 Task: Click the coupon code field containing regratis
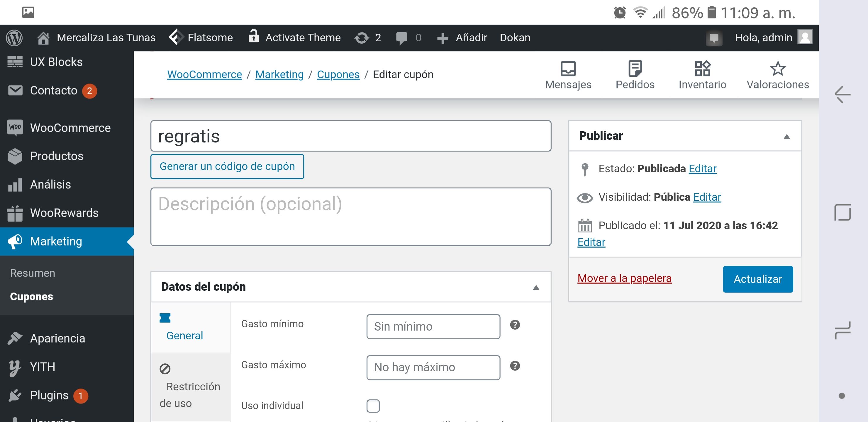tap(351, 136)
